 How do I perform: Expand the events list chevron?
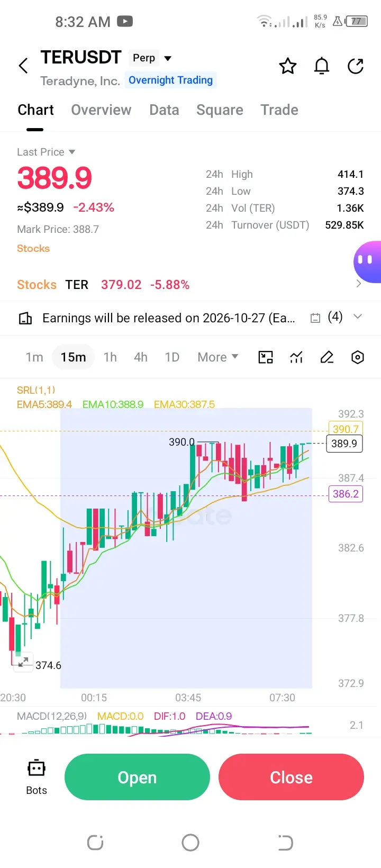point(358,317)
